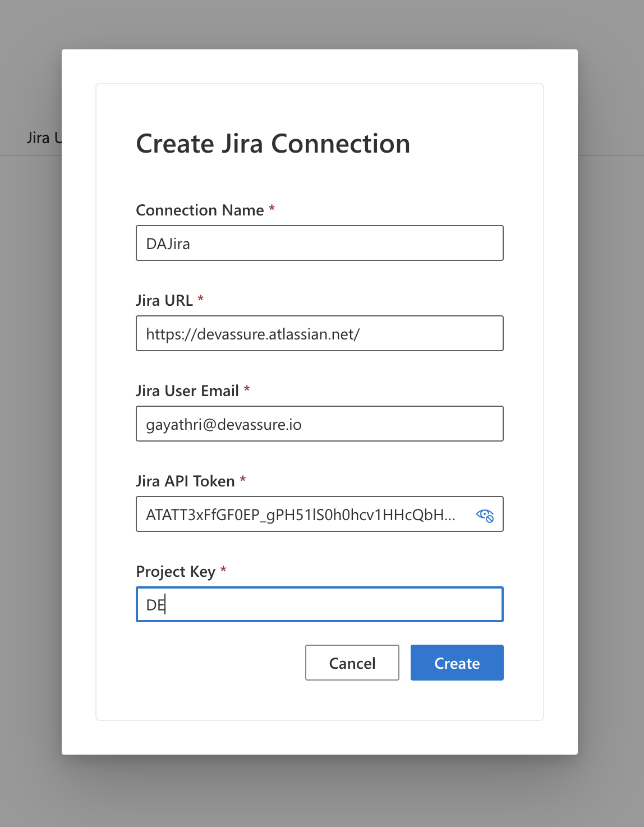The height and width of the screenshot is (827, 644).
Task: Click inside the Jira API Token field
Action: [303, 514]
